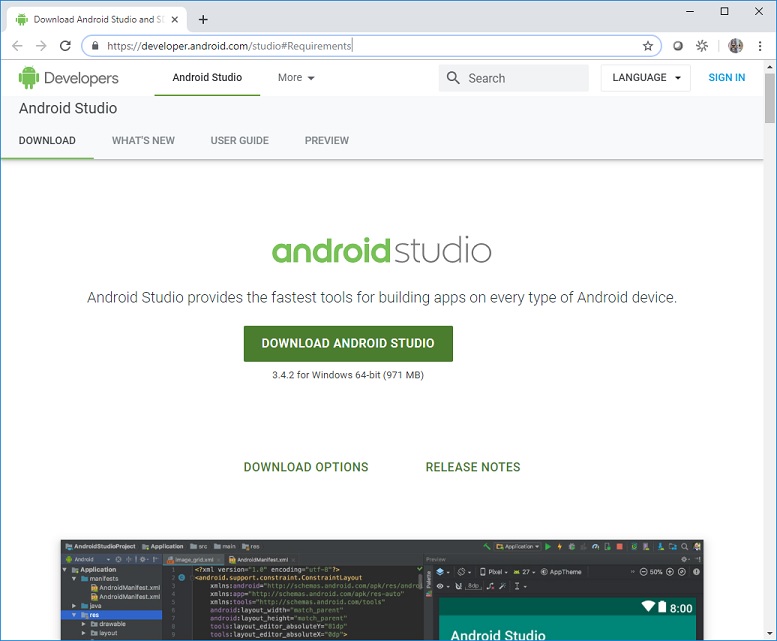Click SIGN IN link
The width and height of the screenshot is (777, 641).
click(x=726, y=78)
